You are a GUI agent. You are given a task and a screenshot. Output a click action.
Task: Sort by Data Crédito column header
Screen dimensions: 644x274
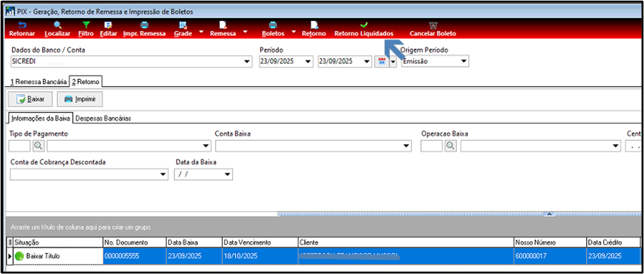613,243
